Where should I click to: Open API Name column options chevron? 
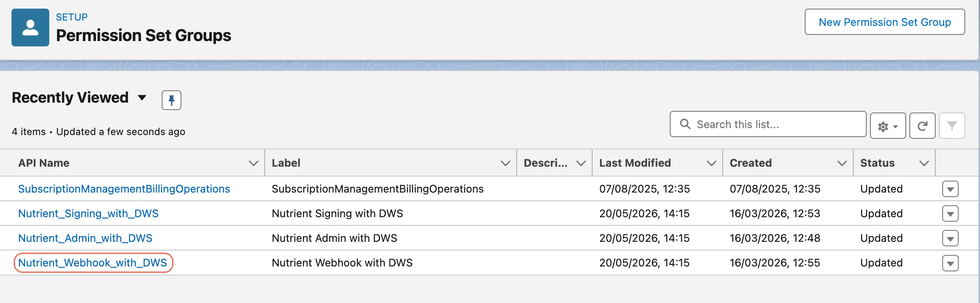pyautogui.click(x=254, y=163)
